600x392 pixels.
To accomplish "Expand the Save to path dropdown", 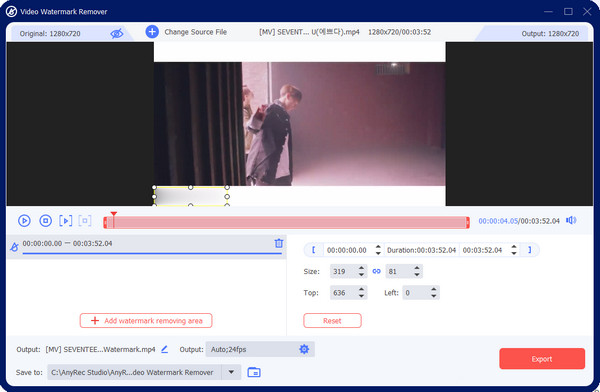I will (231, 372).
